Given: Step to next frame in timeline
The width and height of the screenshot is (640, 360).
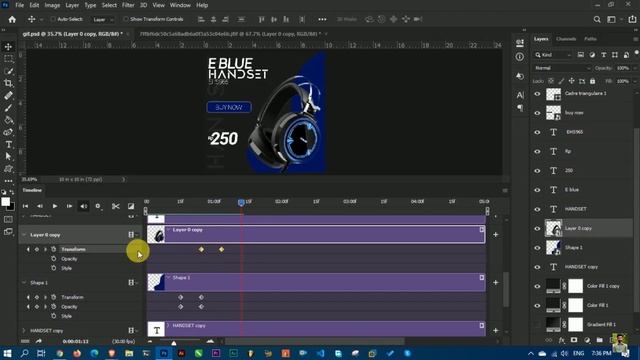Looking at the screenshot, I should pos(69,206).
